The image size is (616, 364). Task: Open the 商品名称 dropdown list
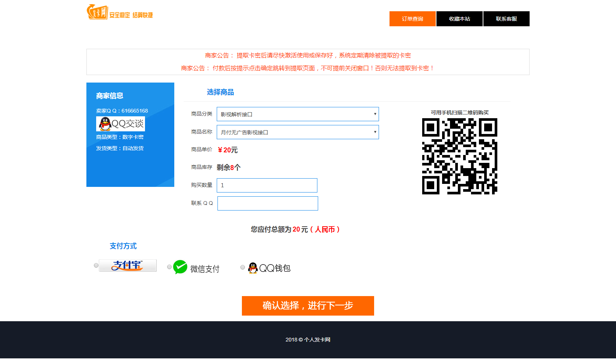tap(297, 132)
